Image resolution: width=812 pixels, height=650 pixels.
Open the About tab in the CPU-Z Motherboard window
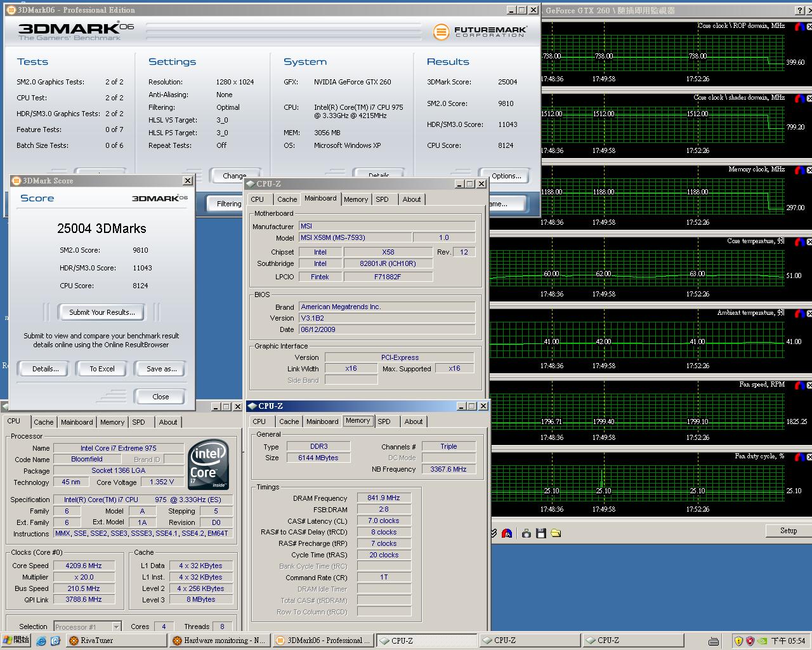click(412, 199)
